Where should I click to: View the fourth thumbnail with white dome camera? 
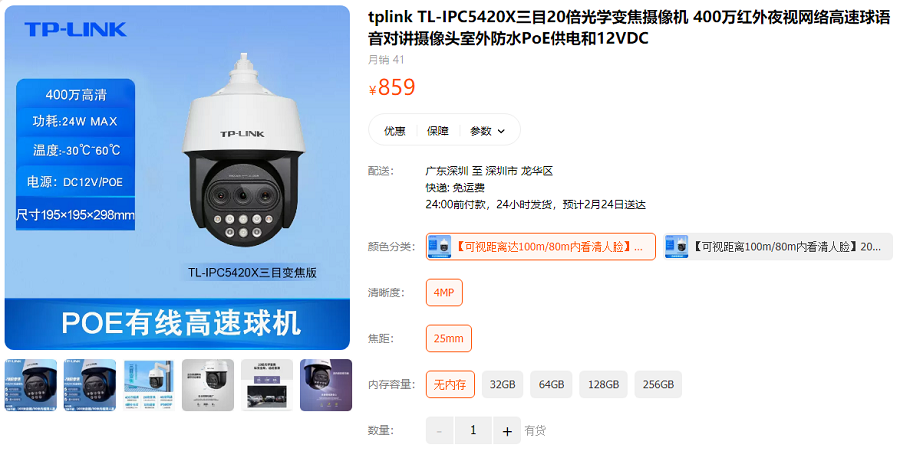pyautogui.click(x=208, y=385)
